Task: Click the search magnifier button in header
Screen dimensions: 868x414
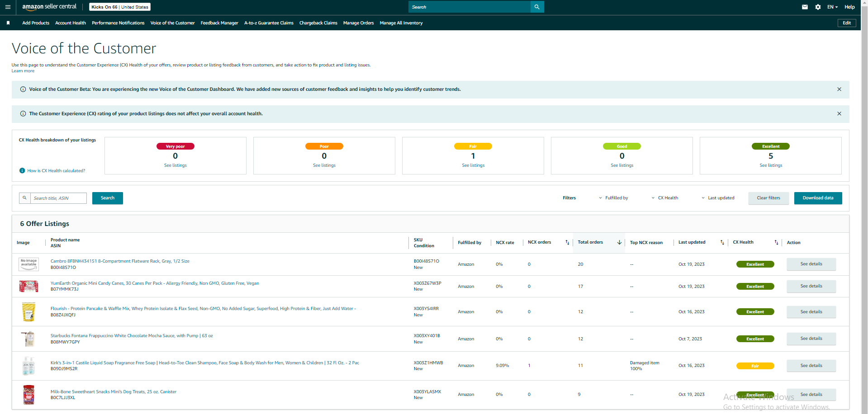Action: coord(537,7)
